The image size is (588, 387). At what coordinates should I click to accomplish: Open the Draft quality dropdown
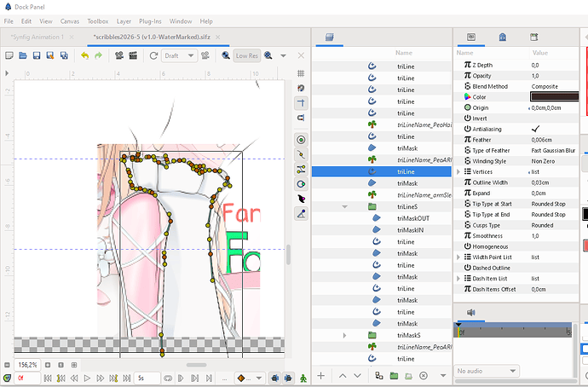180,55
